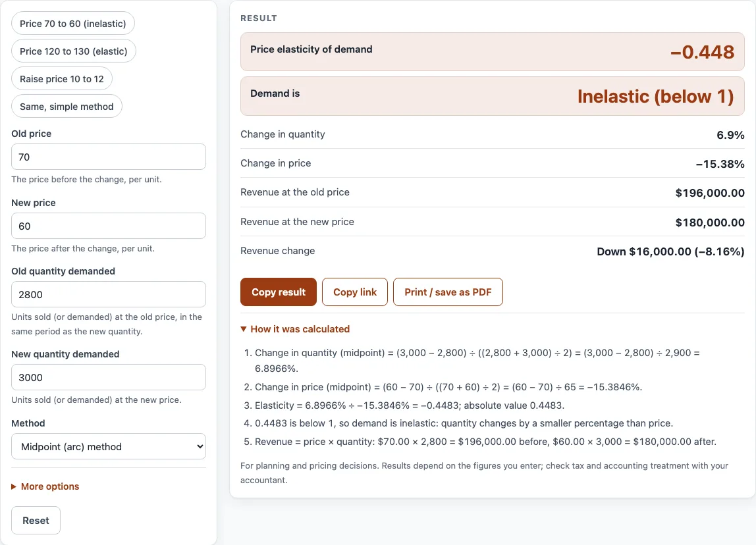Screen dimensions: 756x545
Task: Edit the New quantity demanded field
Action: (109, 377)
